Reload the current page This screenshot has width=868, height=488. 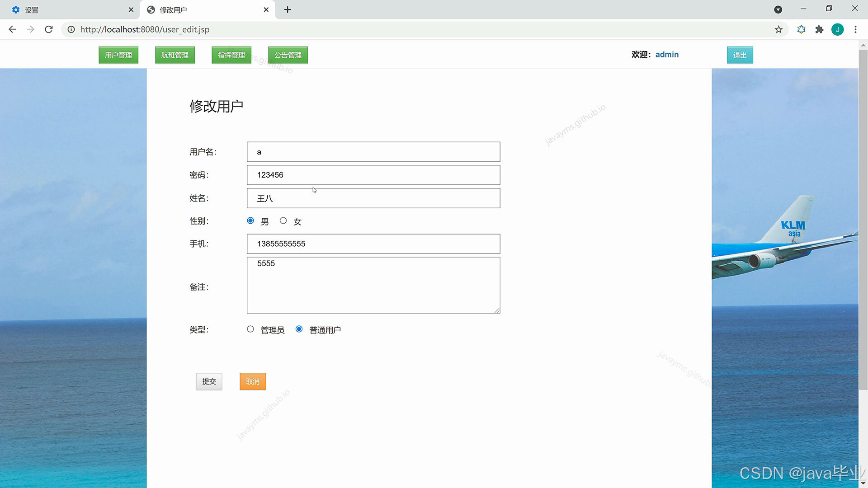click(49, 29)
